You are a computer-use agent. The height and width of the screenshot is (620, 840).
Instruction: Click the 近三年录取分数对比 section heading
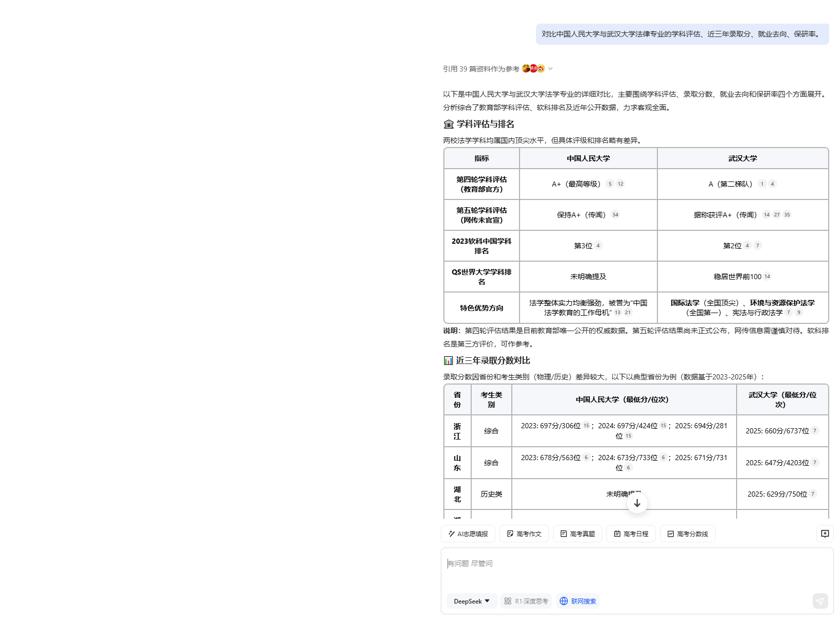487,361
